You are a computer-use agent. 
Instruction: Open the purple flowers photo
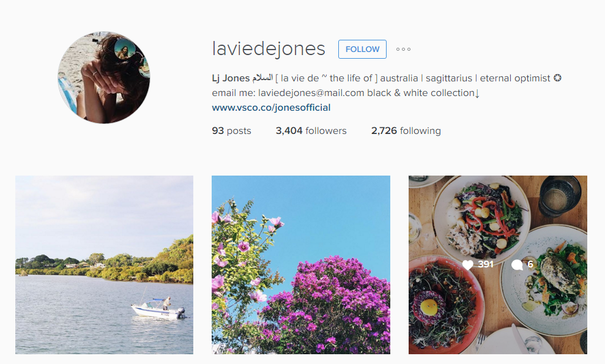coord(301,265)
